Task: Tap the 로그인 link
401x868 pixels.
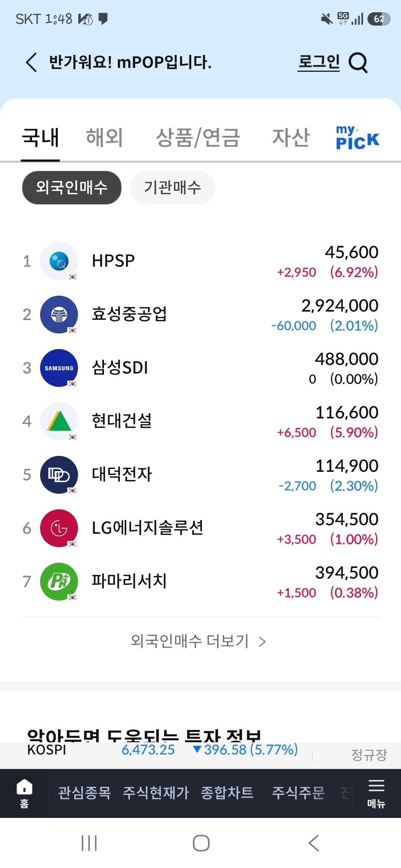Action: point(319,62)
